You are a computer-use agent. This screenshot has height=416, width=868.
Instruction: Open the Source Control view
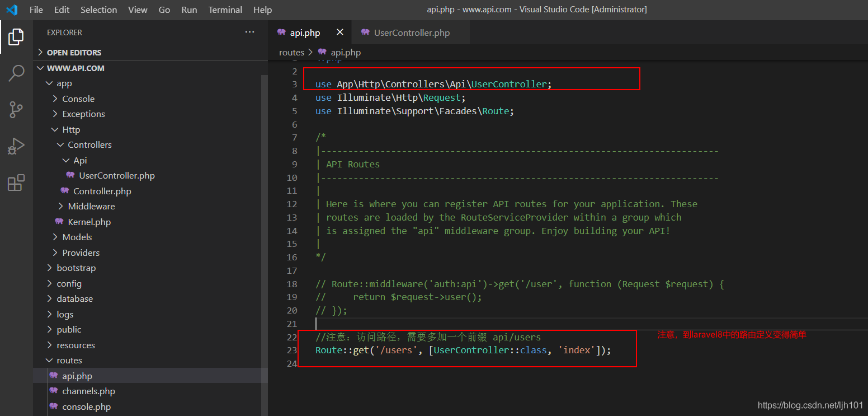[x=16, y=110]
